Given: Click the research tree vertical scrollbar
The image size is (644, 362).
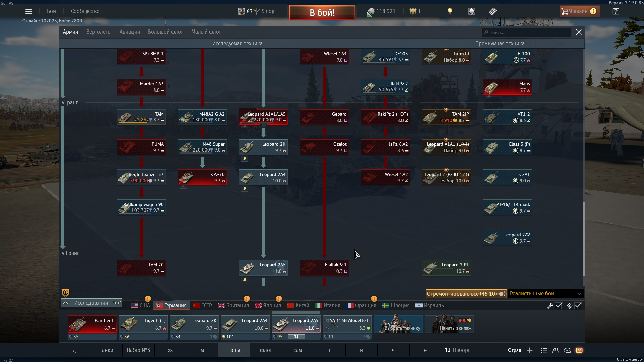Looking at the screenshot, I should coord(583,239).
